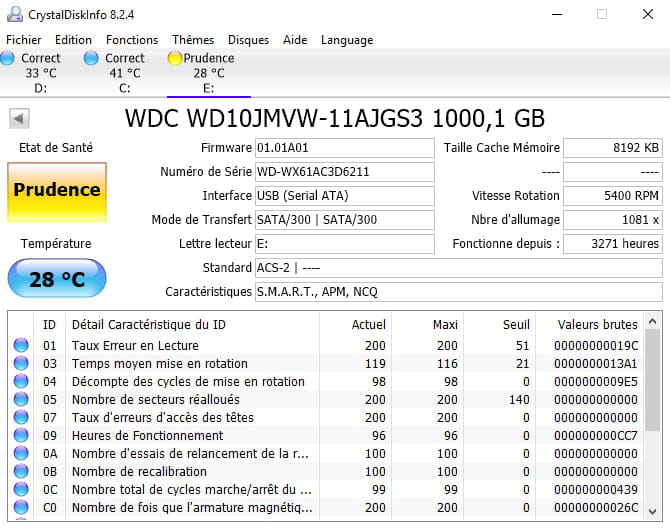Click status orb for attribute 01
The image size is (670, 529).
click(21, 345)
